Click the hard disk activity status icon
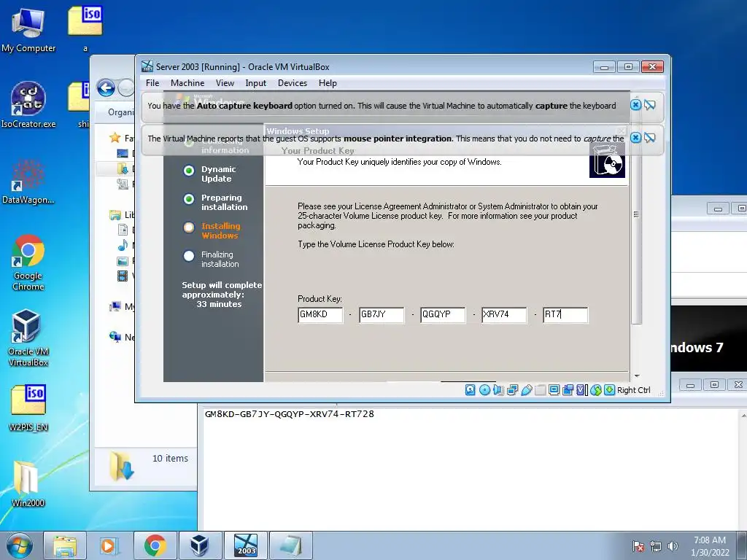 [471, 390]
